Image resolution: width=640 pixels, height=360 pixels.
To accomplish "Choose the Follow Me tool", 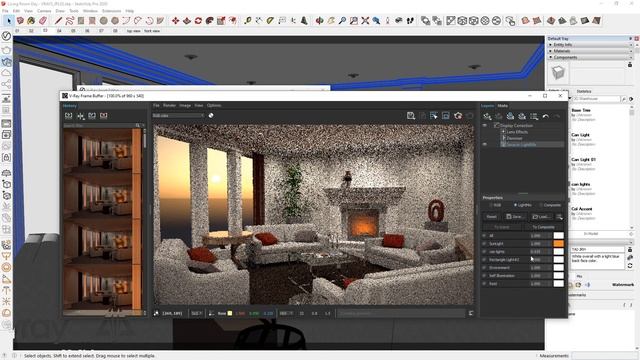I will coord(210,20).
